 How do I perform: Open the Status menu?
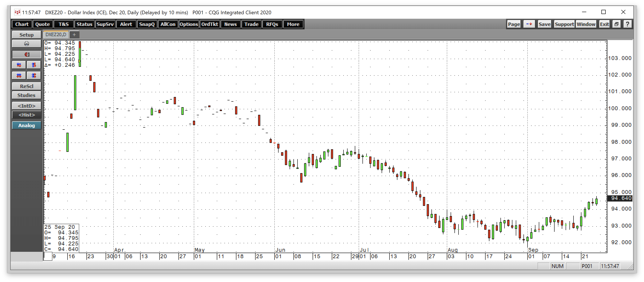click(x=84, y=24)
